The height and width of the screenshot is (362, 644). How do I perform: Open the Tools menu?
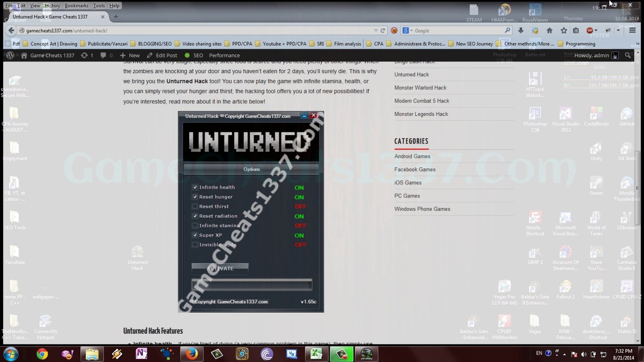pos(99,6)
